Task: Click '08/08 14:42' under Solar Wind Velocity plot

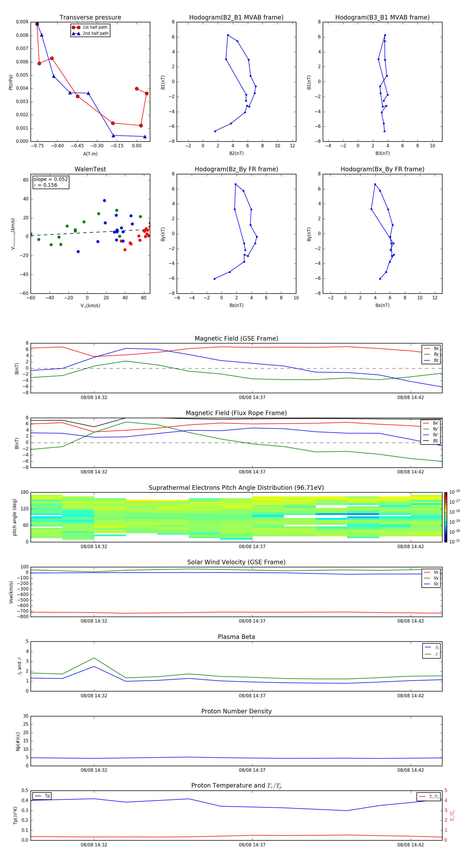Action: coord(410,621)
